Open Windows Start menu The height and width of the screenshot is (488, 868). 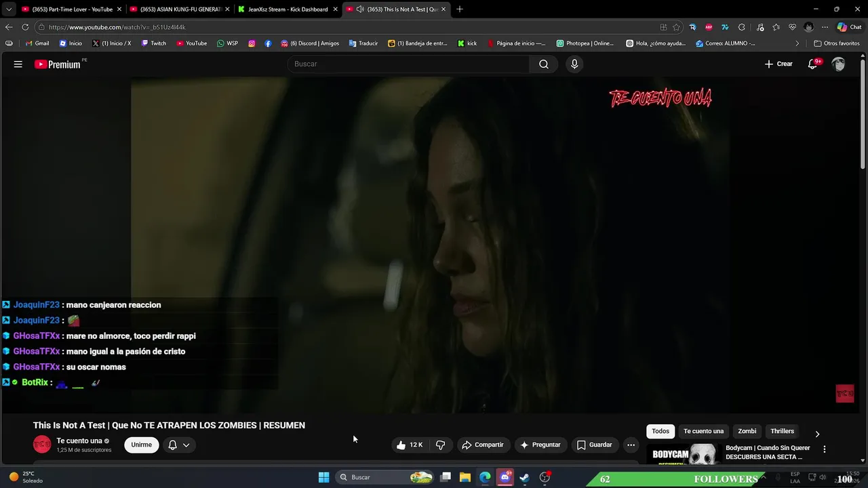coord(324,477)
